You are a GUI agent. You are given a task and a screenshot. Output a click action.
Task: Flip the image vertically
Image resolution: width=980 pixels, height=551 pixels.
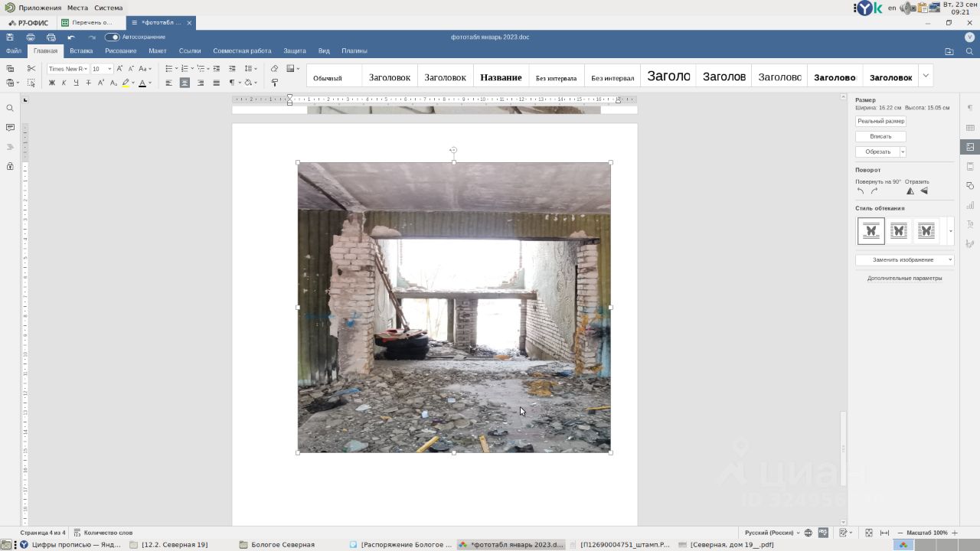point(924,191)
